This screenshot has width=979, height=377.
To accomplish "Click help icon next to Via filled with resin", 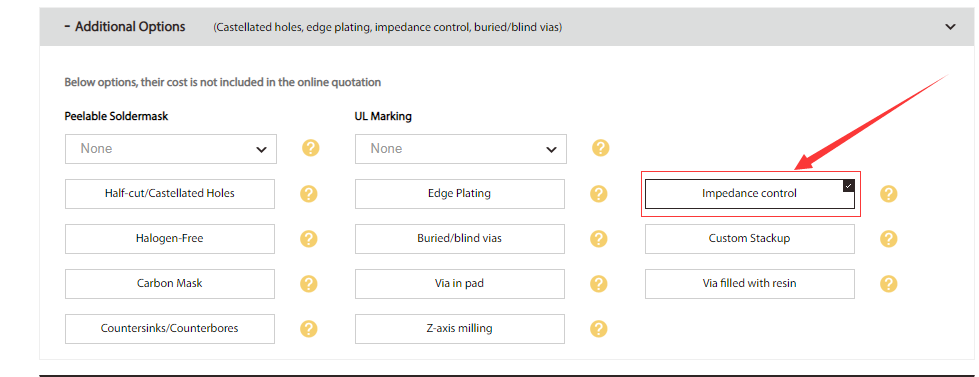I will point(888,283).
